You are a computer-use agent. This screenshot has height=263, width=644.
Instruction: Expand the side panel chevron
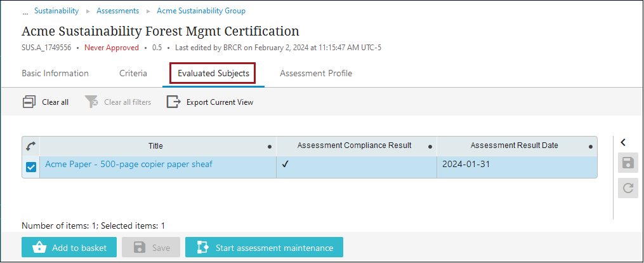click(x=624, y=142)
